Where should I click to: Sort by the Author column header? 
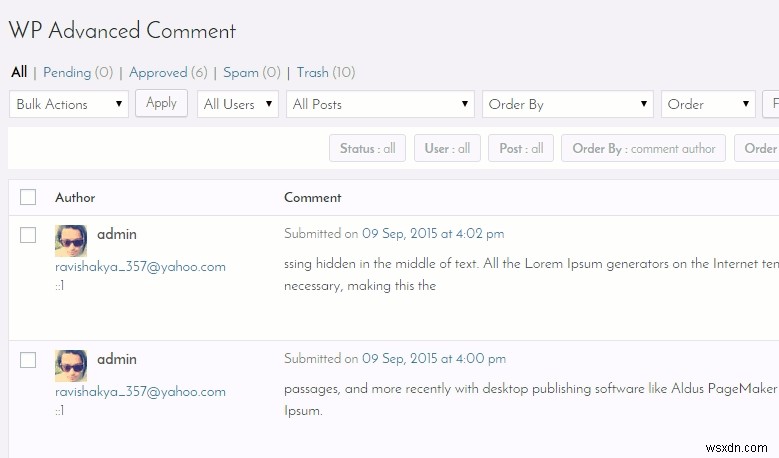tap(75, 197)
